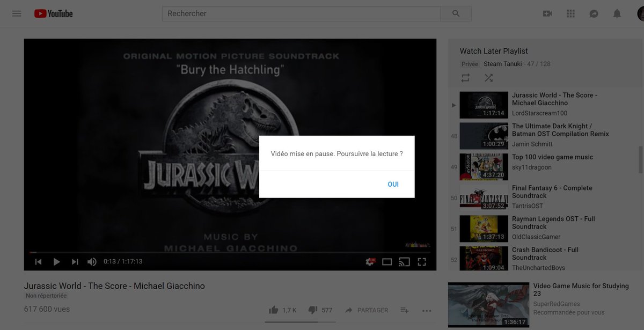The width and height of the screenshot is (644, 330).
Task: Open the hamburger guide menu
Action: (17, 13)
